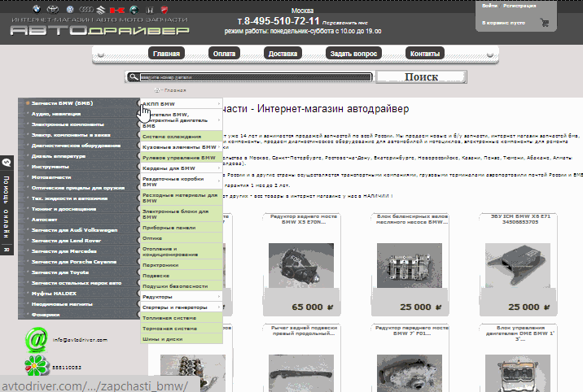Expand the Стартеры и генераторы submenu arrow
The height and width of the screenshot is (392, 583).
(219, 307)
